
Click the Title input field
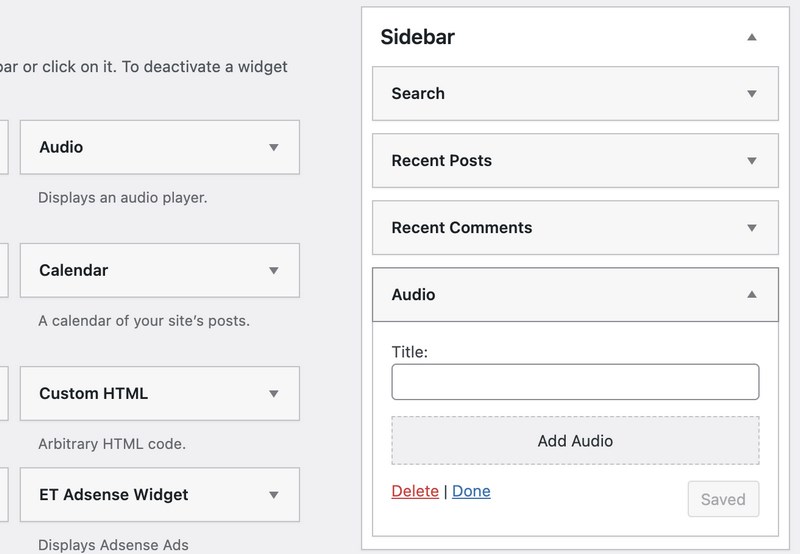click(575, 382)
